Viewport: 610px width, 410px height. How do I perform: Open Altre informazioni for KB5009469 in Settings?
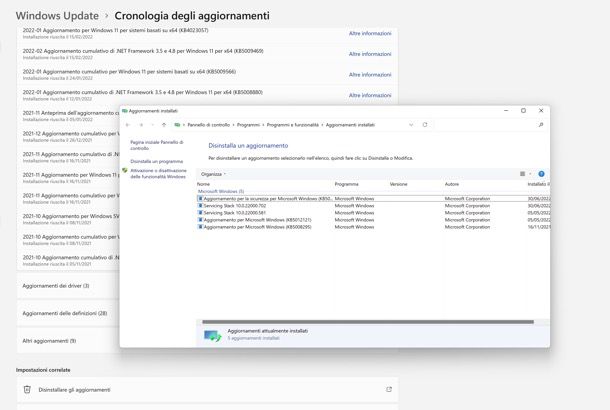(370, 54)
